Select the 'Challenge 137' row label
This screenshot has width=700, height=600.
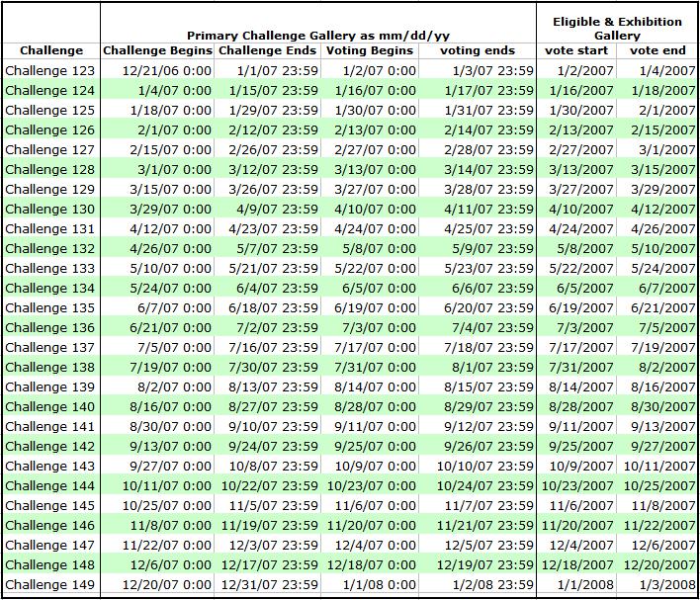pos(50,347)
